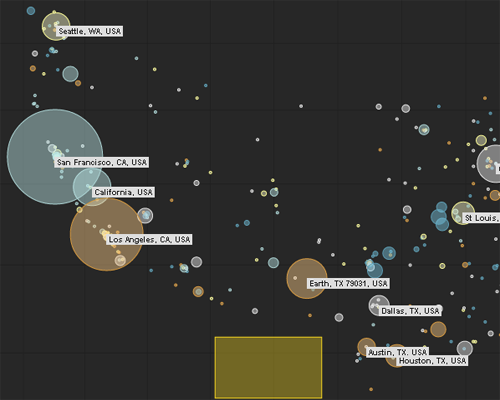Select the Dallas, TX, USA label

(410, 311)
